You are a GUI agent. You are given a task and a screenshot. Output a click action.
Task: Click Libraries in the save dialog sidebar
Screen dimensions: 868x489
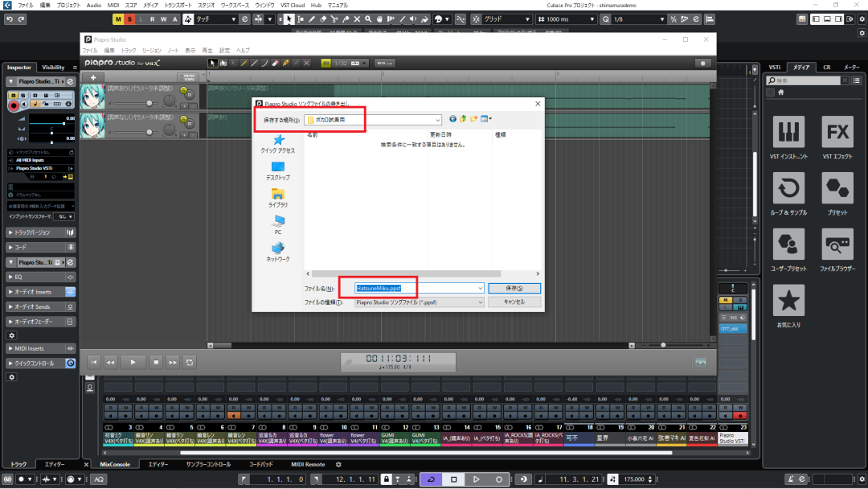278,198
